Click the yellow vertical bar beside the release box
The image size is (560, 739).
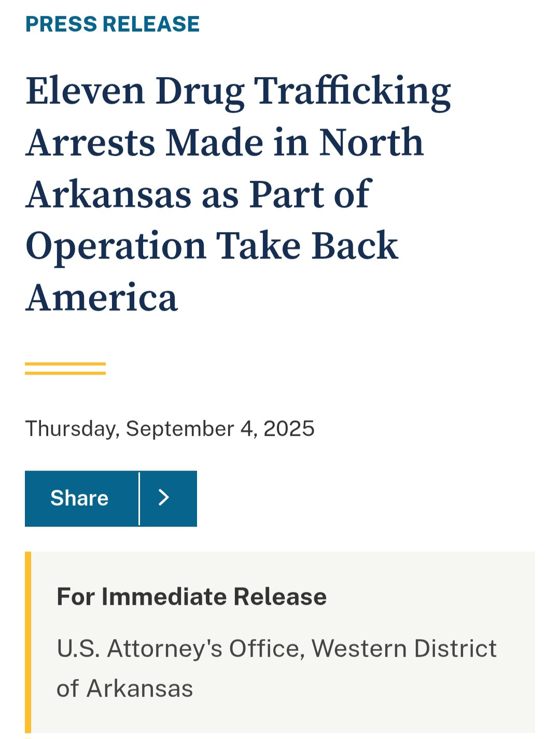(x=28, y=642)
